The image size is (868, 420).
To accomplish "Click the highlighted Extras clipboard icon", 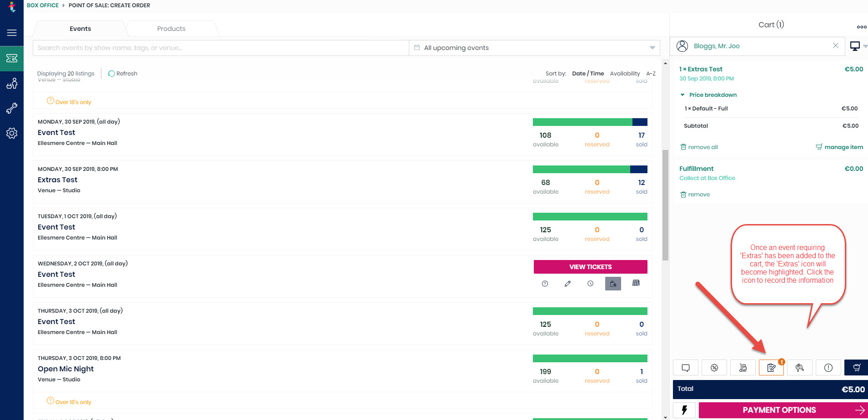I will (x=771, y=368).
